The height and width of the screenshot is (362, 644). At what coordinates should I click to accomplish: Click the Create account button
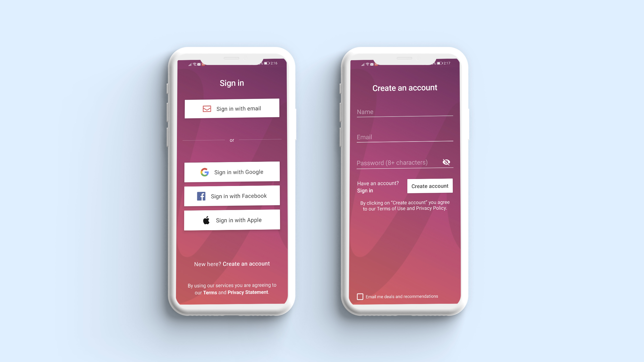pos(429,186)
